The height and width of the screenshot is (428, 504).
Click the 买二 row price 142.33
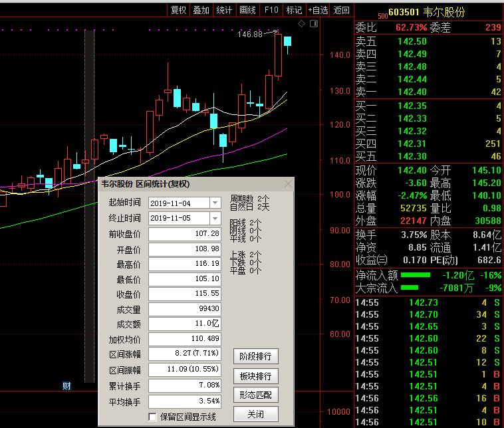[x=412, y=118]
